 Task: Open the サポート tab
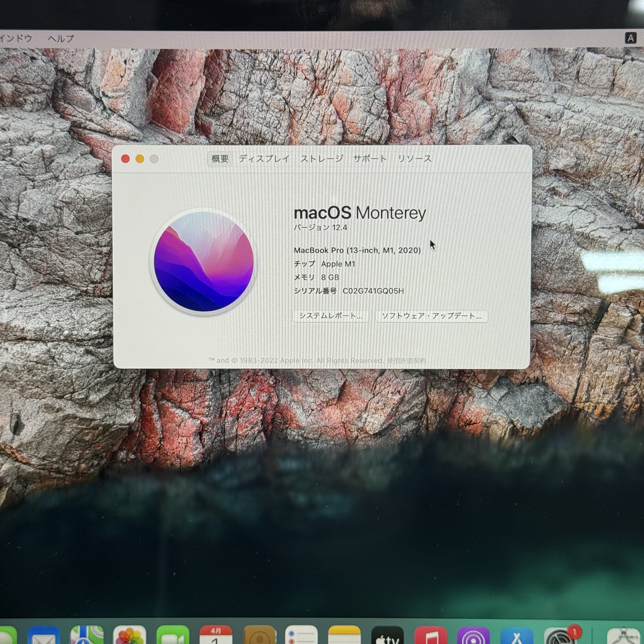coord(370,159)
